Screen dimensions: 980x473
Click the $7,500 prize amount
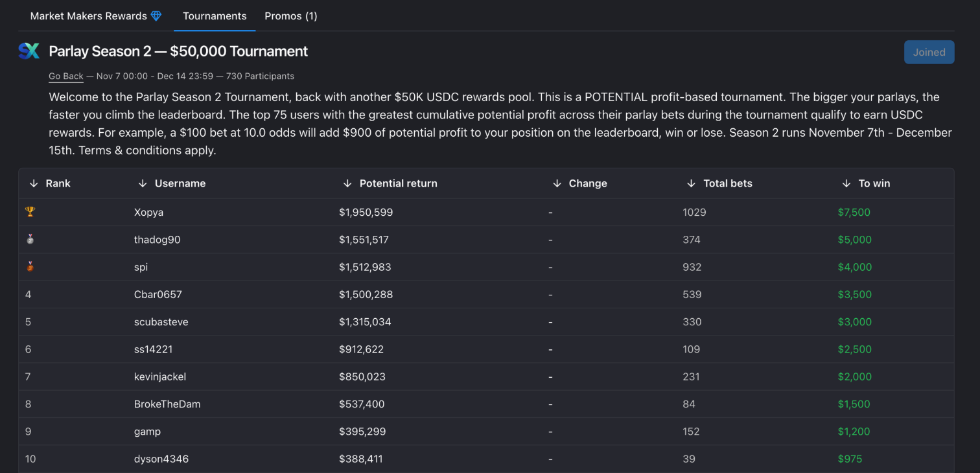[x=854, y=213]
